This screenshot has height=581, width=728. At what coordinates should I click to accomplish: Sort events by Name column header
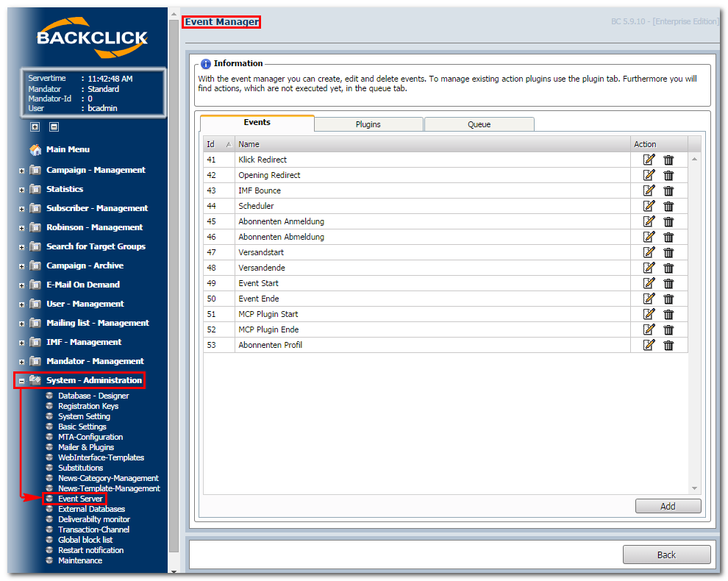(432, 144)
